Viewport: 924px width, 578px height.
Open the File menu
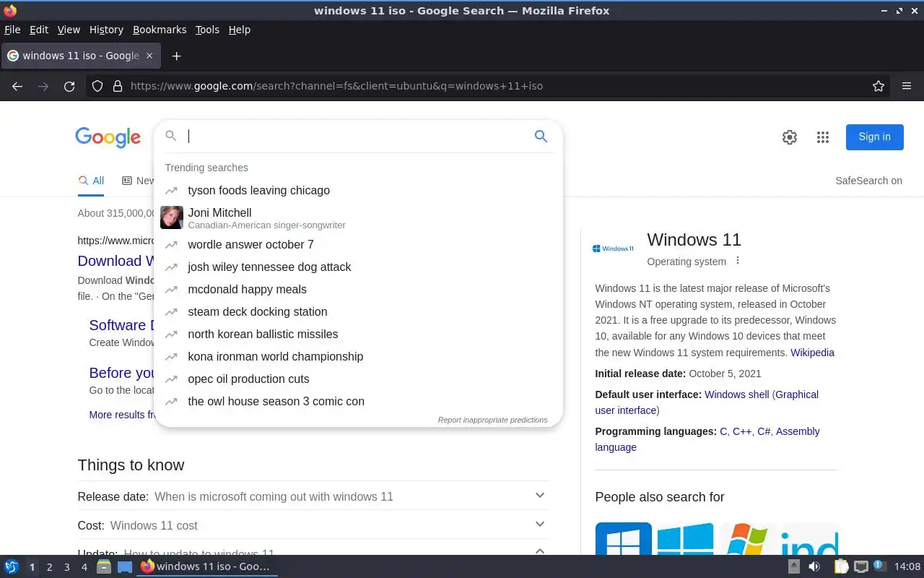tap(12, 30)
